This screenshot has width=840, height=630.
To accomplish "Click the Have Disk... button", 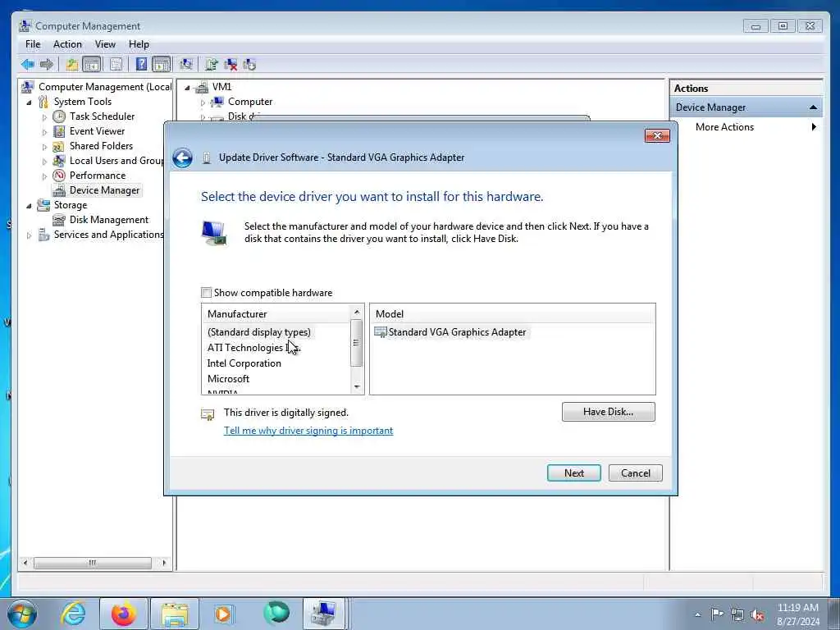I will pyautogui.click(x=608, y=412).
